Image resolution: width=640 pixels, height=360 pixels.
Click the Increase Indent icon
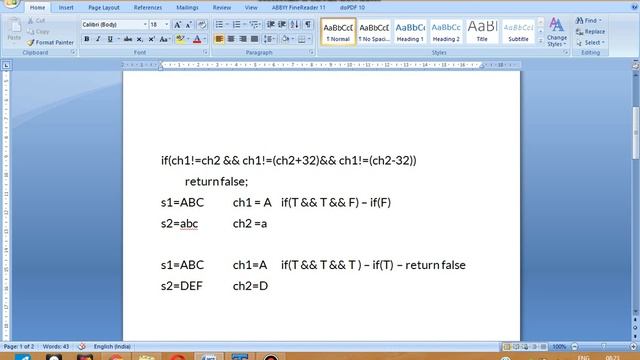coord(282,24)
